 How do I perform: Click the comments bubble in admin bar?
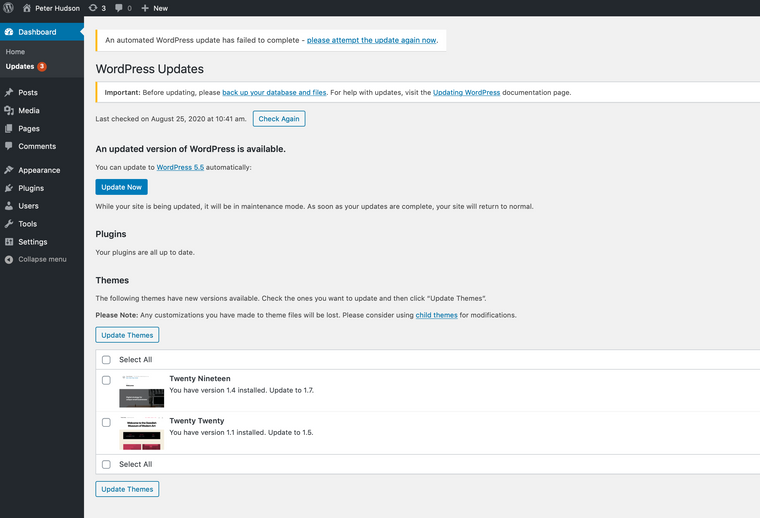pyautogui.click(x=120, y=8)
